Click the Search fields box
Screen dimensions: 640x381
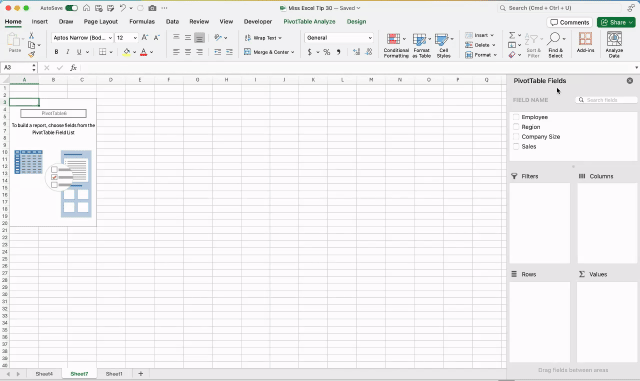pos(607,100)
